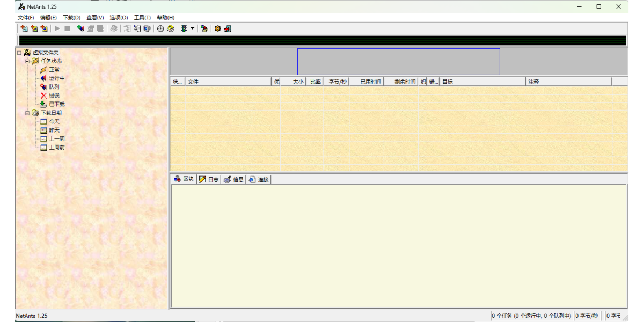
Task: Select 今天 under download date
Action: click(x=54, y=121)
